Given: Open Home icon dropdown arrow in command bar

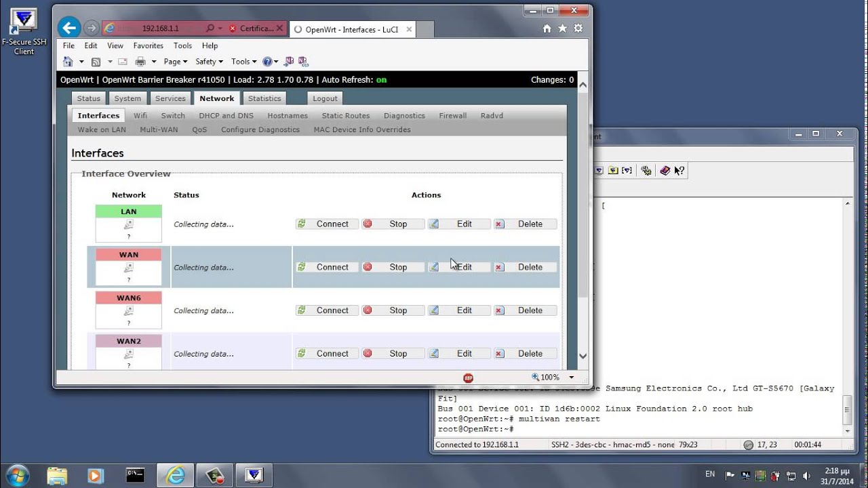Looking at the screenshot, I should click(x=81, y=62).
